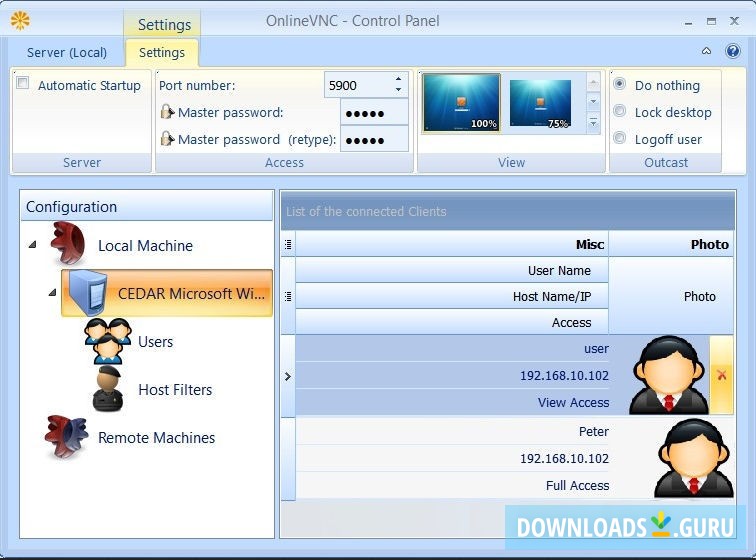Collapse the ribbon with the up arrow icon
Image resolution: width=756 pixels, height=560 pixels.
(x=706, y=51)
